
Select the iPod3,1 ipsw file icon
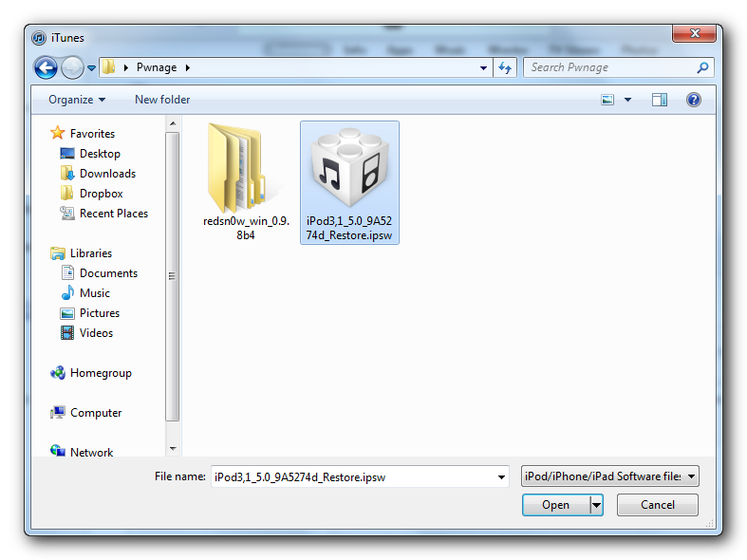tap(349, 168)
